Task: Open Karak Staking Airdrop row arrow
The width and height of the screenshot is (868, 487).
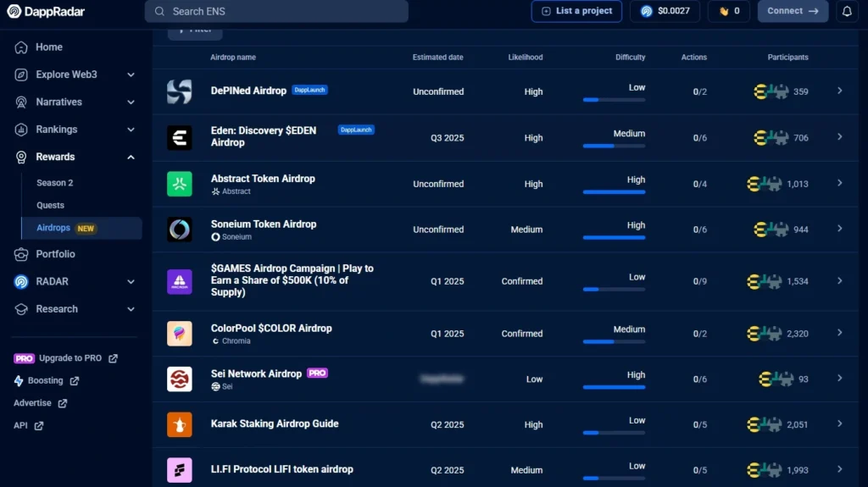Action: point(840,423)
